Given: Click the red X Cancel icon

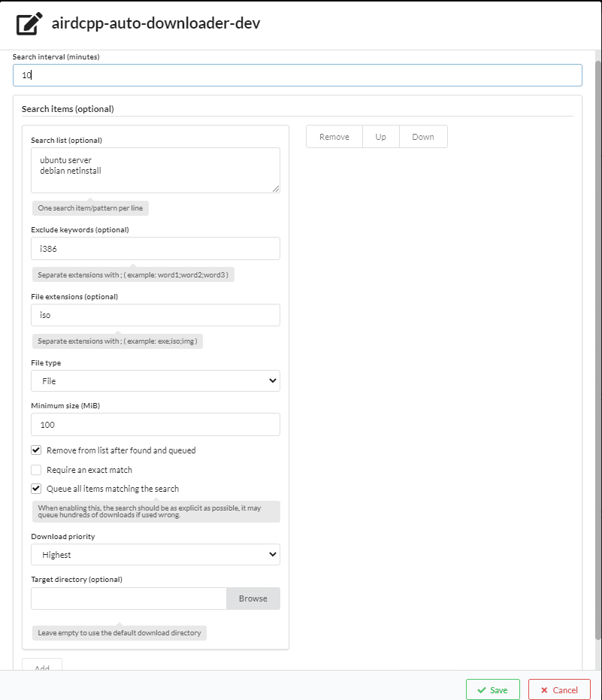Looking at the screenshot, I should pos(545,689).
